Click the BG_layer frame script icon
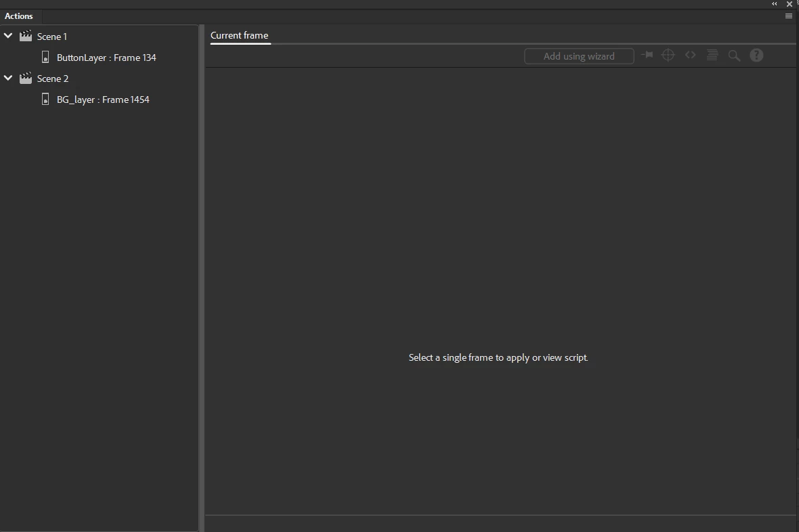 (45, 99)
